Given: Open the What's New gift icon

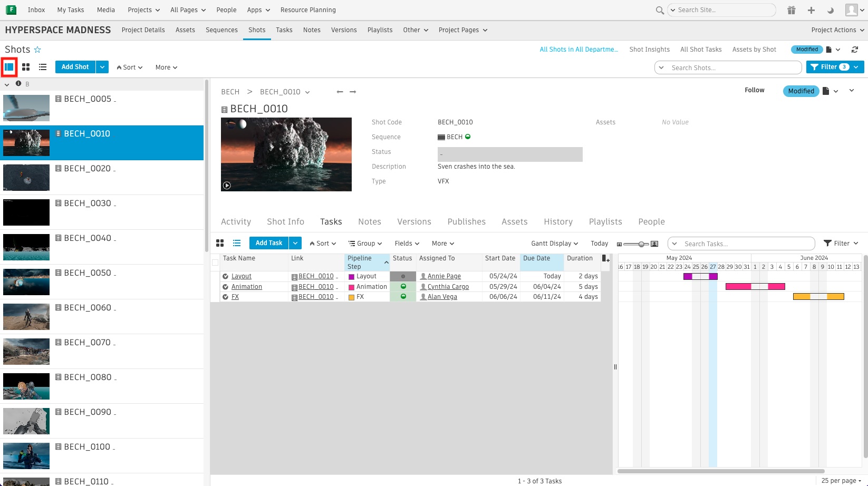Looking at the screenshot, I should click(x=792, y=10).
